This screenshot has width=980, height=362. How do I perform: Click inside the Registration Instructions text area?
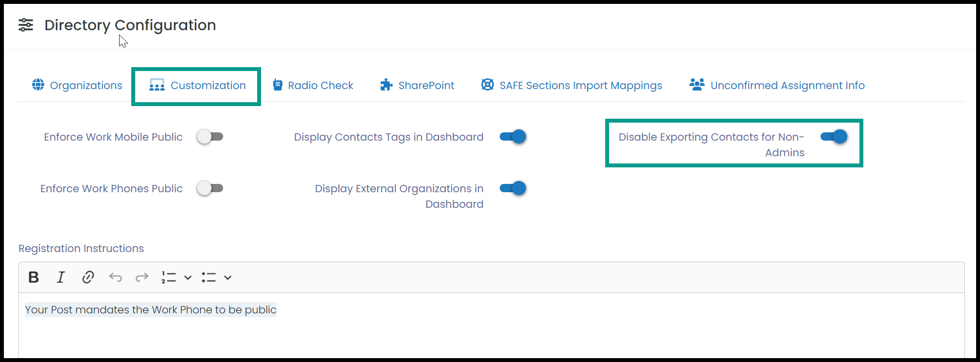tap(491, 326)
